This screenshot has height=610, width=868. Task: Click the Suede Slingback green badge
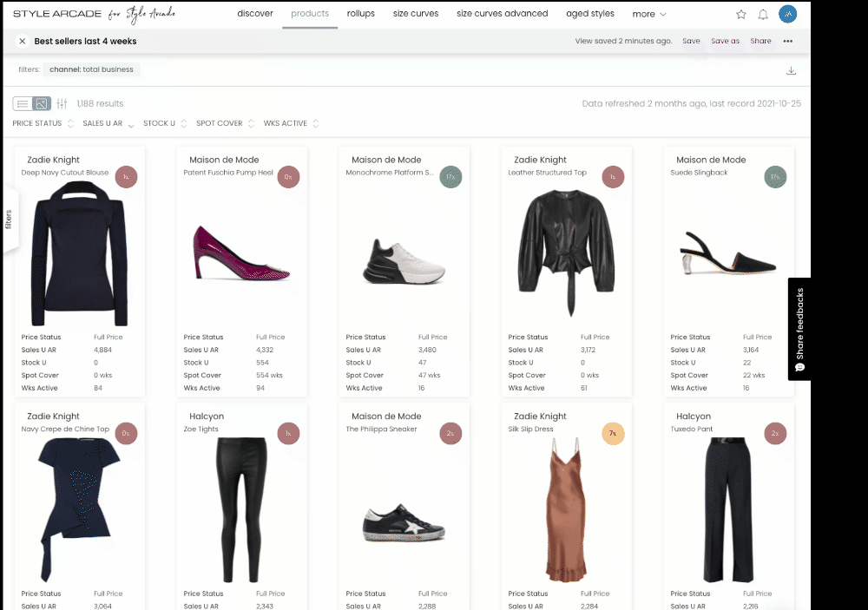775,177
